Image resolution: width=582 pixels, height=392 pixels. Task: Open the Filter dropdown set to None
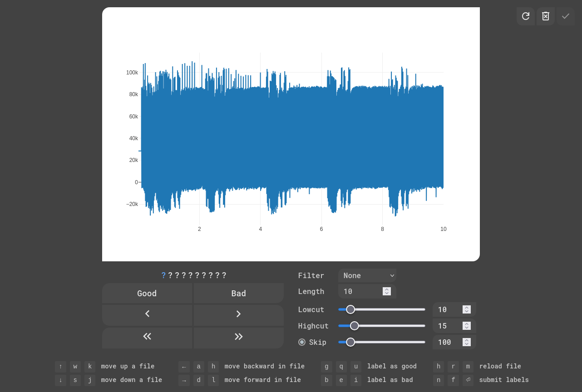(x=367, y=275)
